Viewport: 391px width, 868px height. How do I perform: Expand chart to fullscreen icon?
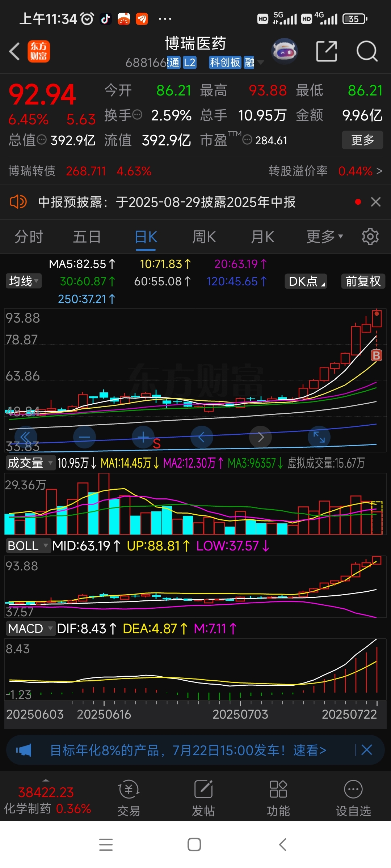(319, 437)
